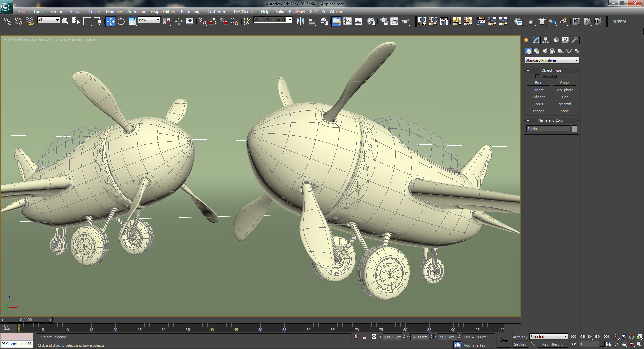Screen dimensions: 644x349
Task: Open the Cameras create category
Action: tap(553, 51)
